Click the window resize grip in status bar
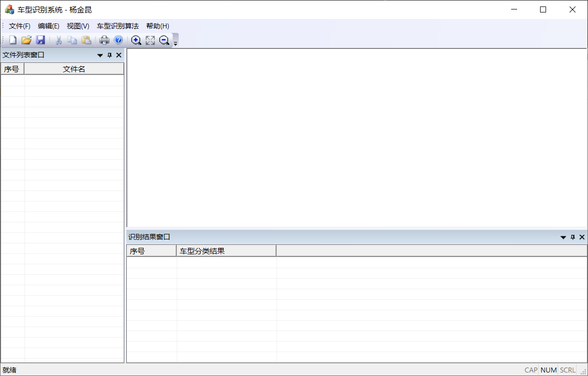This screenshot has width=588, height=376. [584, 372]
